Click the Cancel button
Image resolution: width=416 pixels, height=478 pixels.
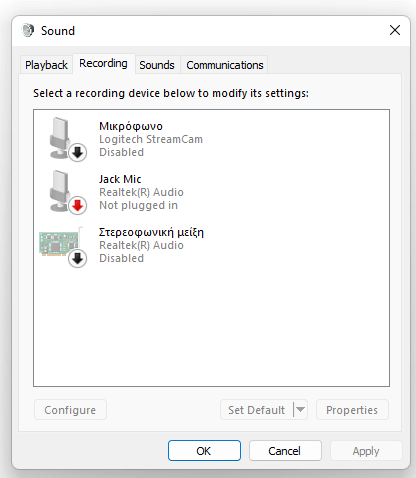[285, 451]
